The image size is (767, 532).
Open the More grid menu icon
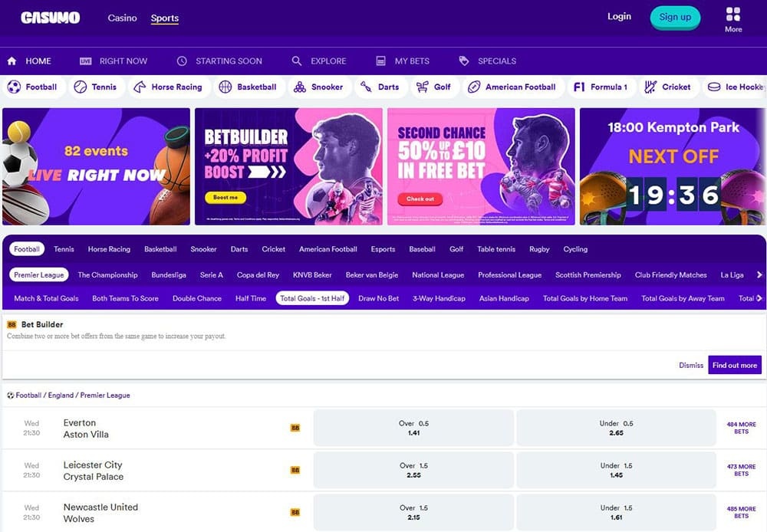(x=732, y=14)
